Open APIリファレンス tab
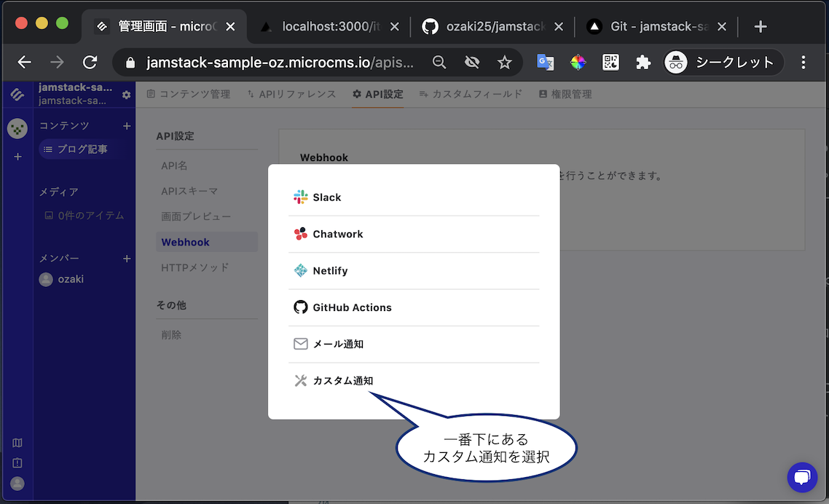The image size is (829, 504). (x=291, y=94)
